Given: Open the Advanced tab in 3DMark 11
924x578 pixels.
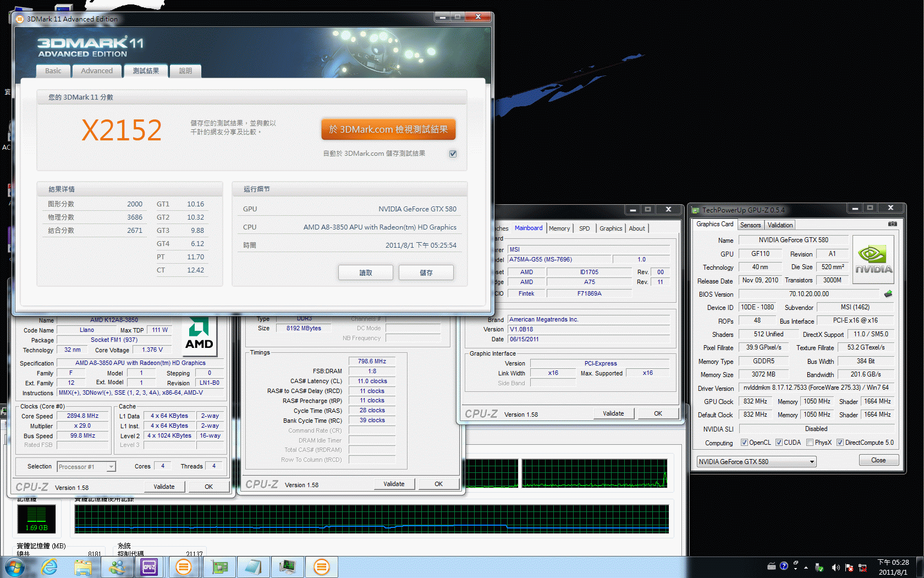Looking at the screenshot, I should 97,70.
